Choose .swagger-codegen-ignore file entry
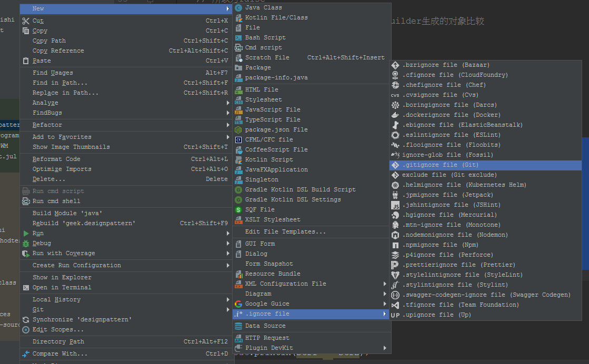 pyautogui.click(x=485, y=295)
